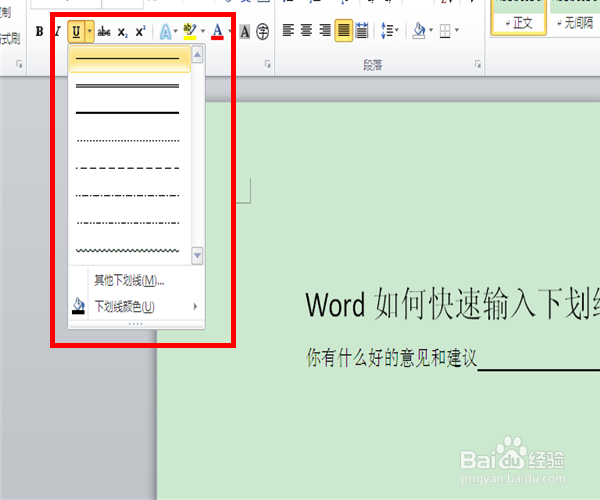Toggle underline button U
This screenshot has width=600, height=500.
click(76, 32)
